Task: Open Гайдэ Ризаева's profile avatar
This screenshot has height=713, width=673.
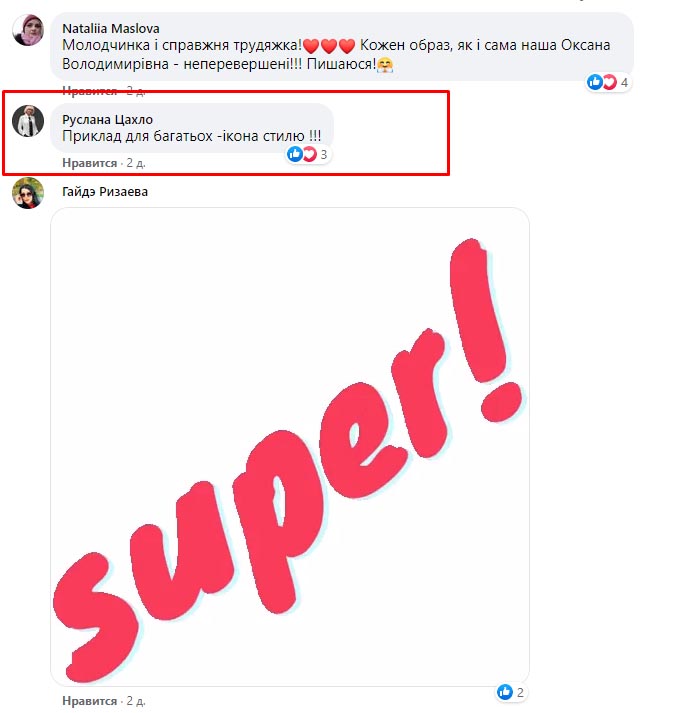Action: [x=28, y=193]
